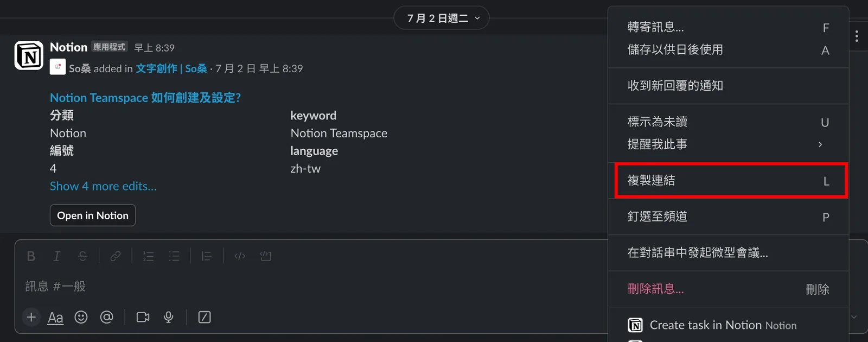The image size is (868, 342).
Task: Open the 7月2日週二 date dropdown
Action: [x=442, y=18]
